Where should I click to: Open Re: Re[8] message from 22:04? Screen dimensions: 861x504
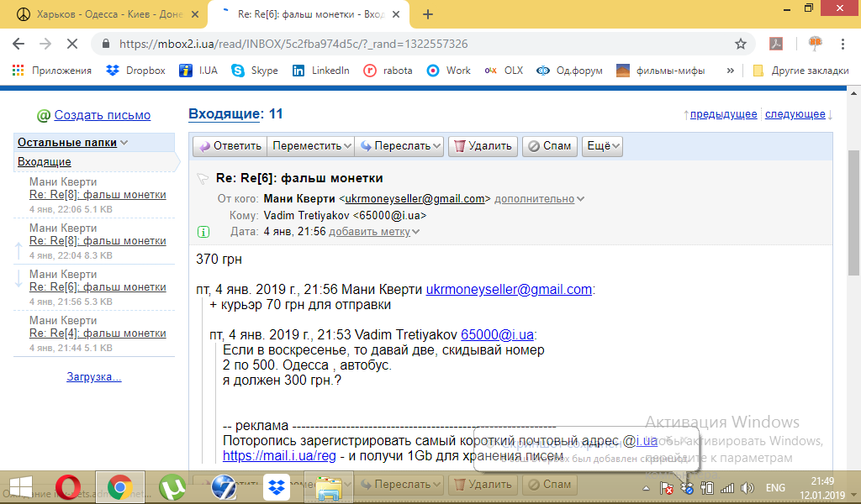[98, 241]
